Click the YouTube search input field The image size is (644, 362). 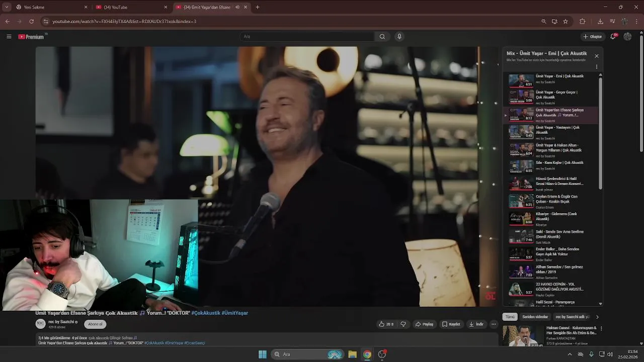(x=307, y=37)
